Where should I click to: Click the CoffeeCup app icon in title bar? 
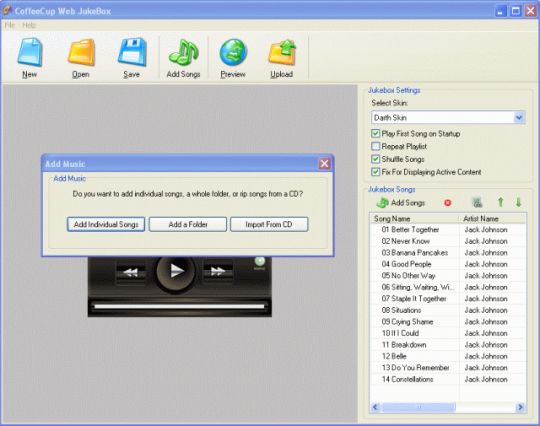[x=7, y=10]
